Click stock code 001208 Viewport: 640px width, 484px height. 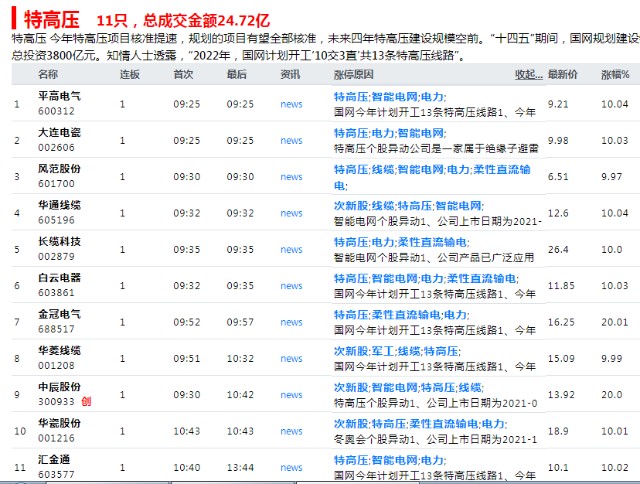(x=56, y=365)
